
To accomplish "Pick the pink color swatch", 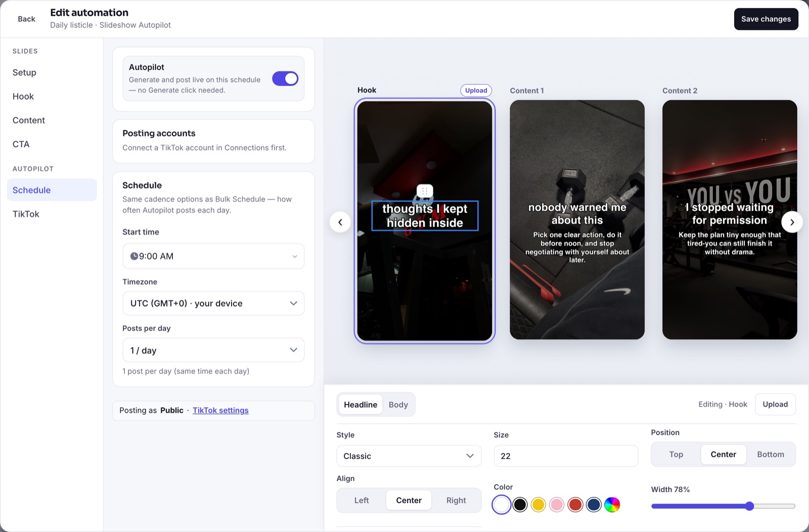I will (x=557, y=505).
